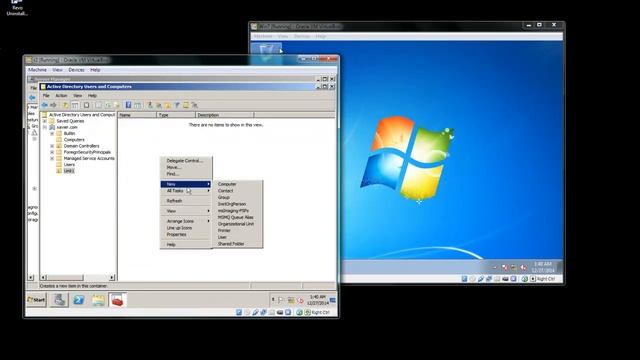Open the file explorer taskbar icon
The image size is (640, 360).
click(x=98, y=300)
